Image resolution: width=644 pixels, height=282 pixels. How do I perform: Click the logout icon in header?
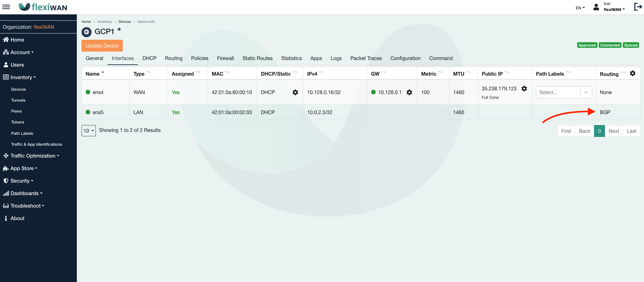(638, 7)
